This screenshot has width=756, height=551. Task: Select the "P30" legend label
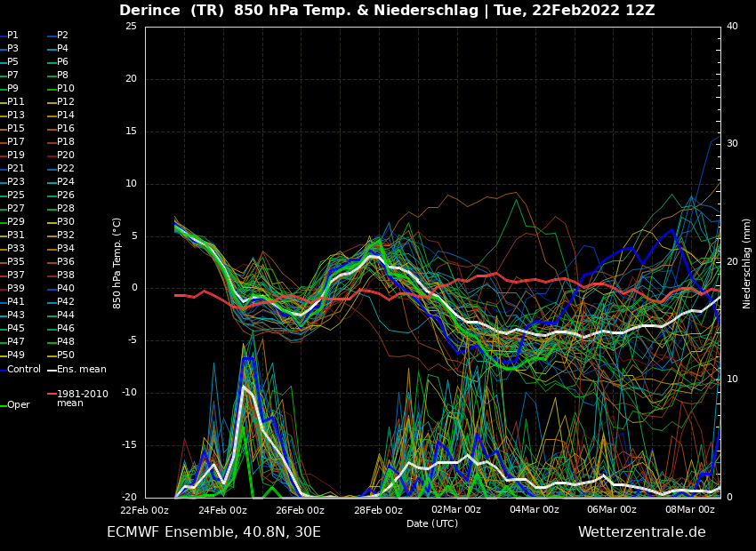pyautogui.click(x=66, y=221)
